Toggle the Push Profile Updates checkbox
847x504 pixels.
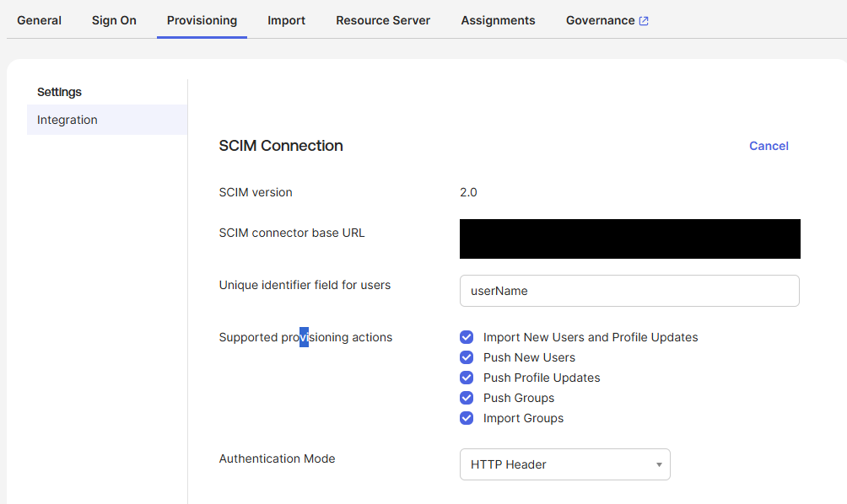[467, 378]
